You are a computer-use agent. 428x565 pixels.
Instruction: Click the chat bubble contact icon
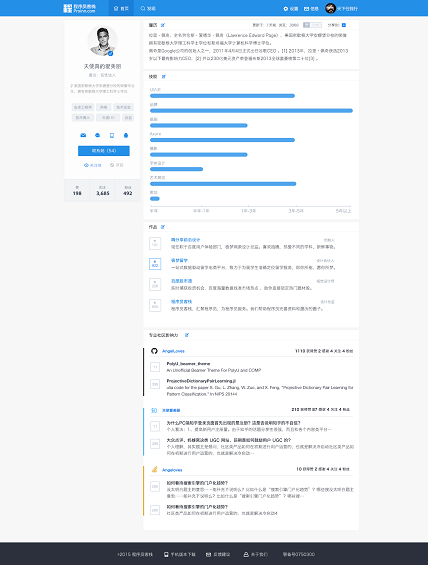coord(97,135)
